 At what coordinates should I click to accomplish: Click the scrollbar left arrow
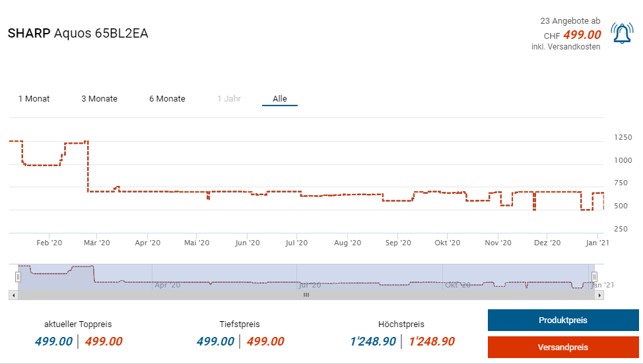click(13, 295)
